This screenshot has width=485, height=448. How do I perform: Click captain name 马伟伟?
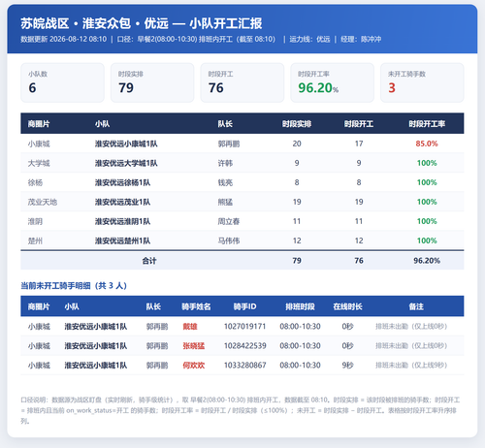pos(229,240)
